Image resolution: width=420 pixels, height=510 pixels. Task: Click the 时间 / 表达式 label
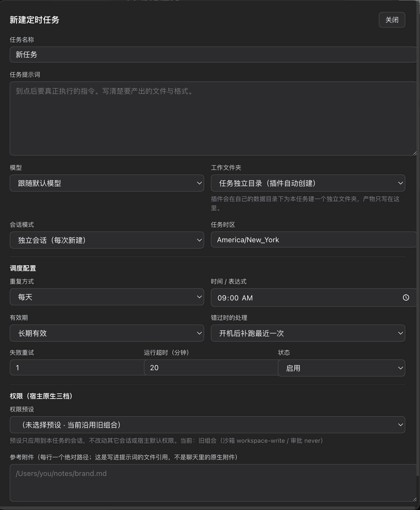(x=229, y=282)
